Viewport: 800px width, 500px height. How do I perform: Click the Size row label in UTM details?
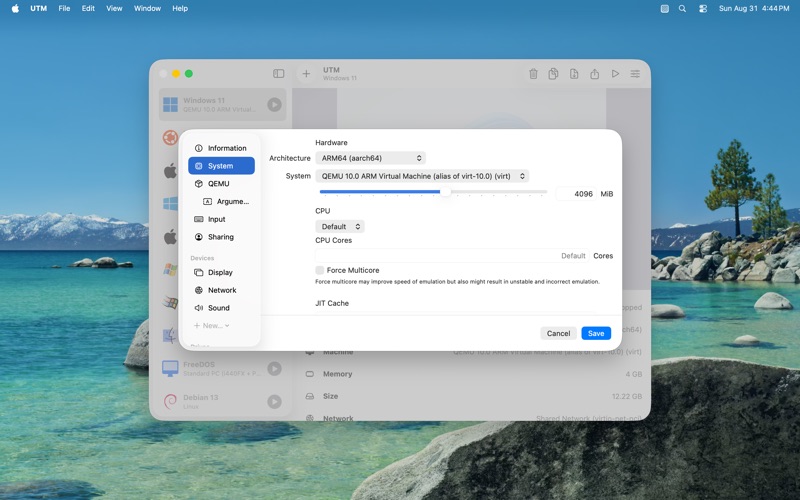(x=330, y=396)
